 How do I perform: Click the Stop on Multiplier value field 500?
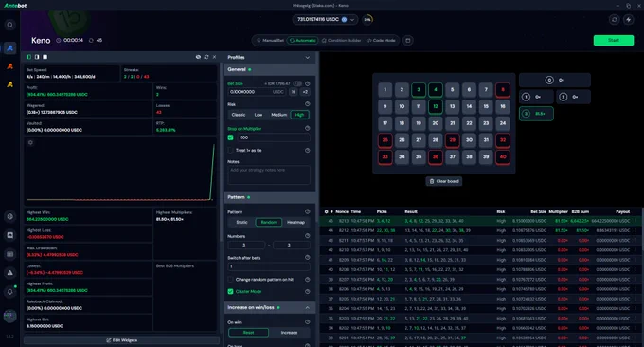274,137
